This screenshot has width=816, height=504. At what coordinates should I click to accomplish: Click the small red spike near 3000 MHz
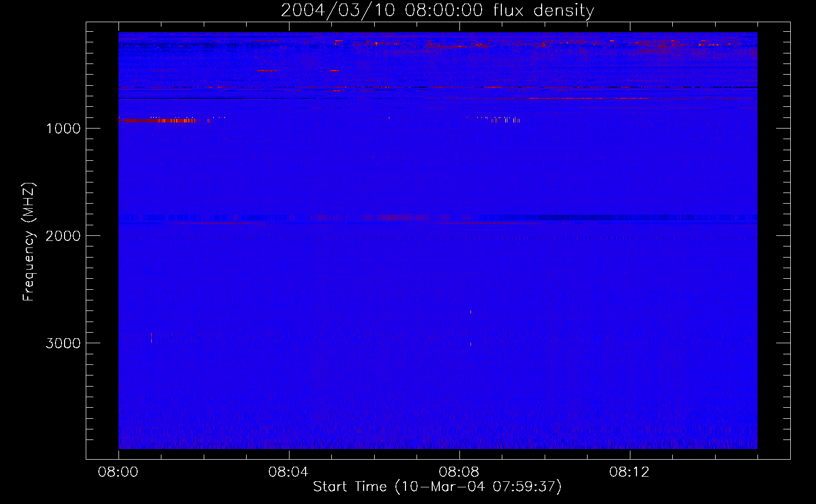151,337
